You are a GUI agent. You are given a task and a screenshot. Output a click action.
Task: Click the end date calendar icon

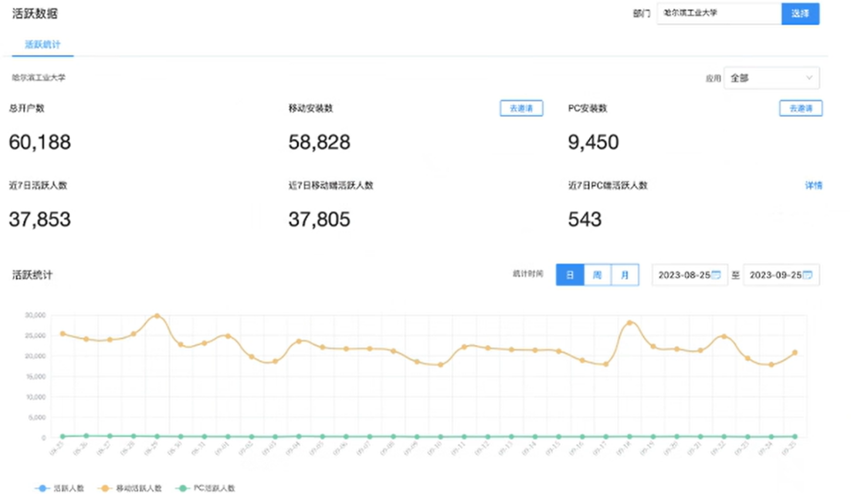point(807,275)
